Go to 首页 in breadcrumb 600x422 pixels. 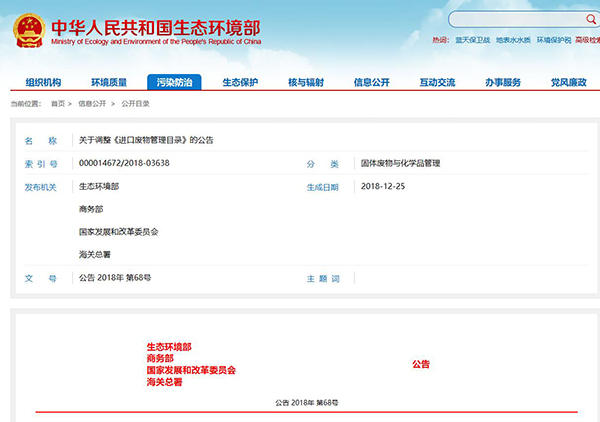tap(58, 104)
